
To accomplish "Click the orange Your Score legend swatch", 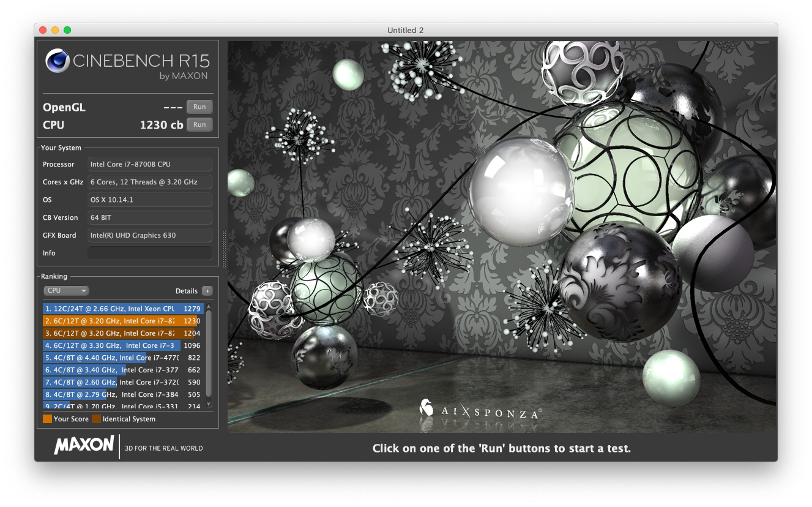I will (47, 419).
